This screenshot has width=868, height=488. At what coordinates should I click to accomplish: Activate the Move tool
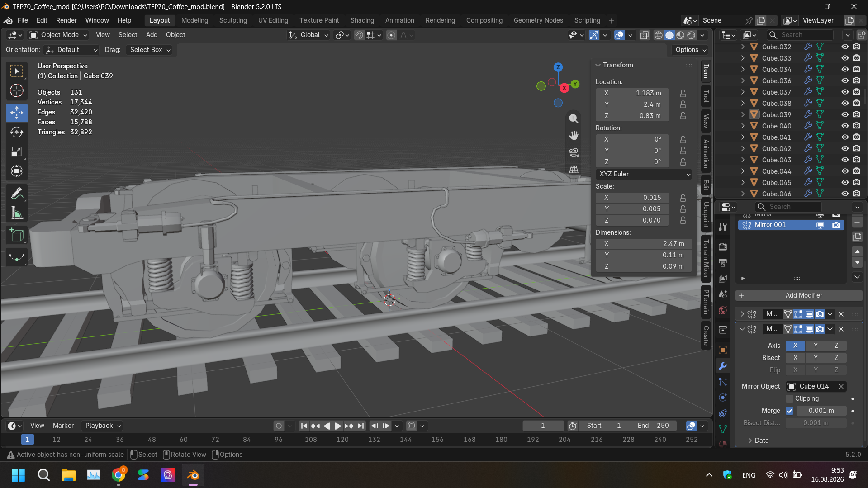click(x=17, y=113)
